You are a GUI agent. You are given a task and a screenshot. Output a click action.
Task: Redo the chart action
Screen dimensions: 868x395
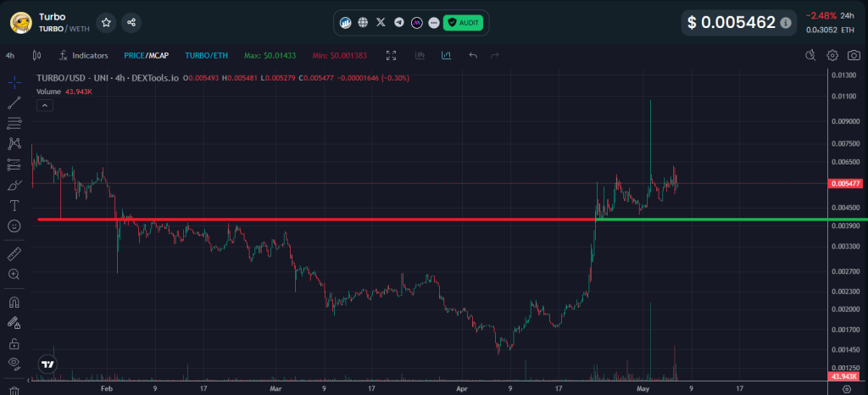(x=495, y=55)
